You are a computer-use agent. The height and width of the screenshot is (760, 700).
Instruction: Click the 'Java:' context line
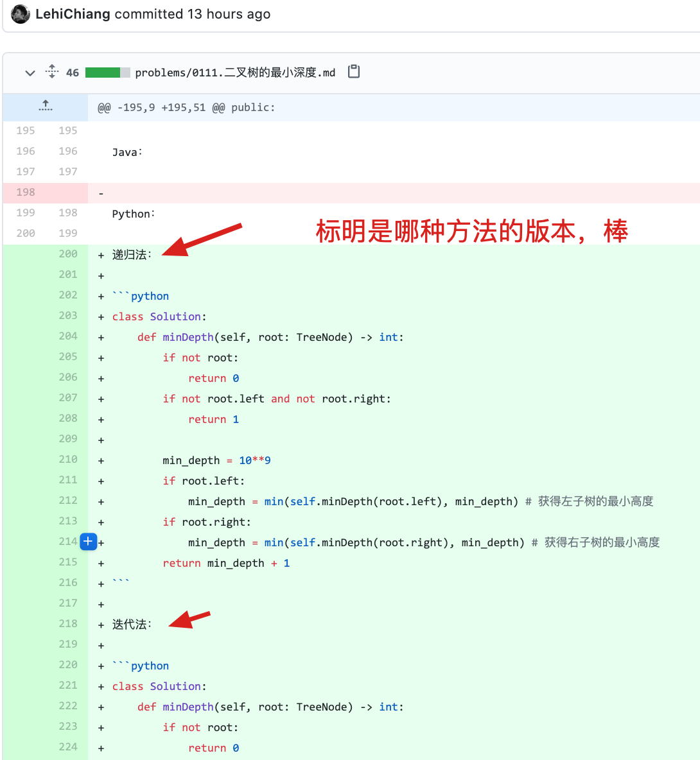click(127, 152)
